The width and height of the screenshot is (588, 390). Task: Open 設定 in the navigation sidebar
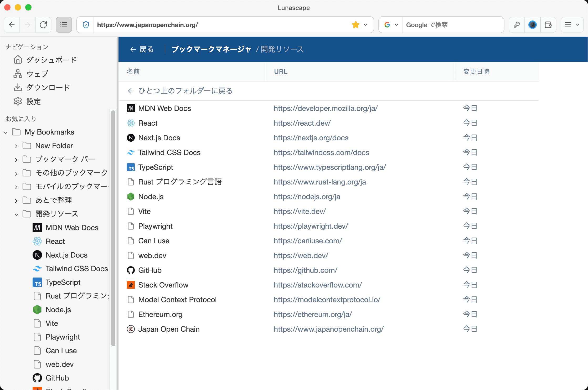click(x=27, y=101)
